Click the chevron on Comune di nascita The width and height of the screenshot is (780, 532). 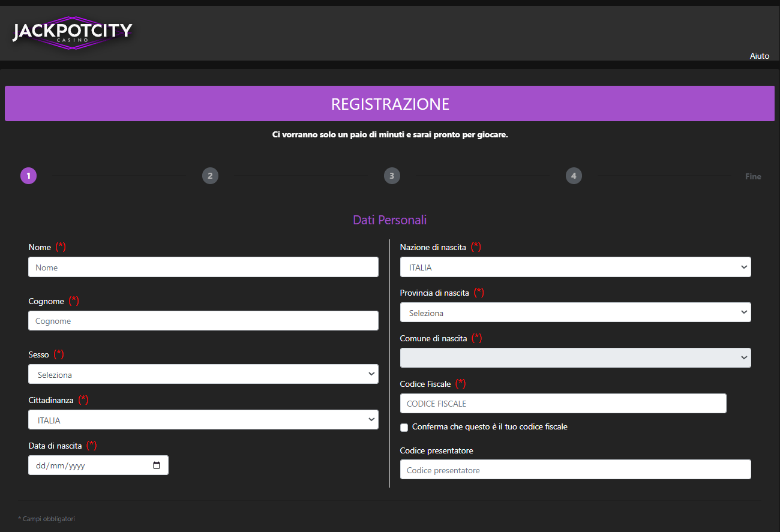click(743, 357)
